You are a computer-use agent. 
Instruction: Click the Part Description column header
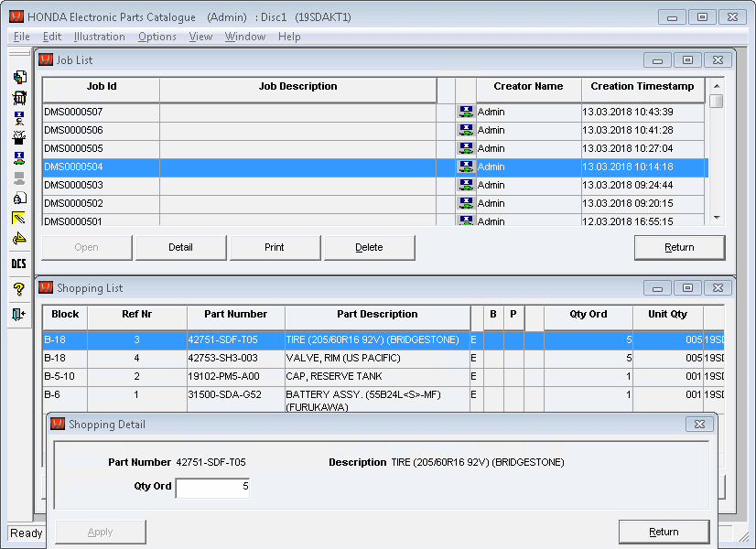[377, 318]
